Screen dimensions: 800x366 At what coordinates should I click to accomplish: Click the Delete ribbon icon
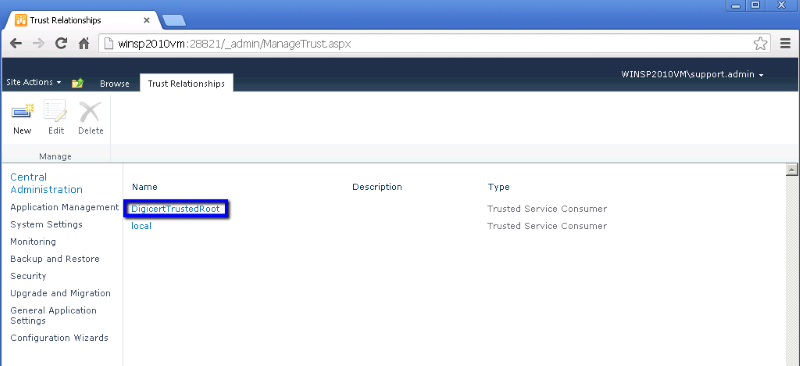[x=90, y=112]
